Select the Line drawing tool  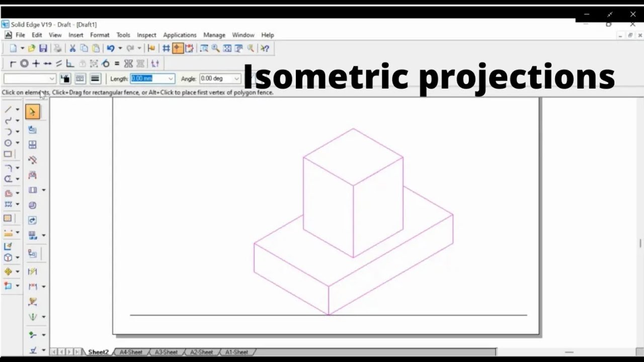(8, 110)
